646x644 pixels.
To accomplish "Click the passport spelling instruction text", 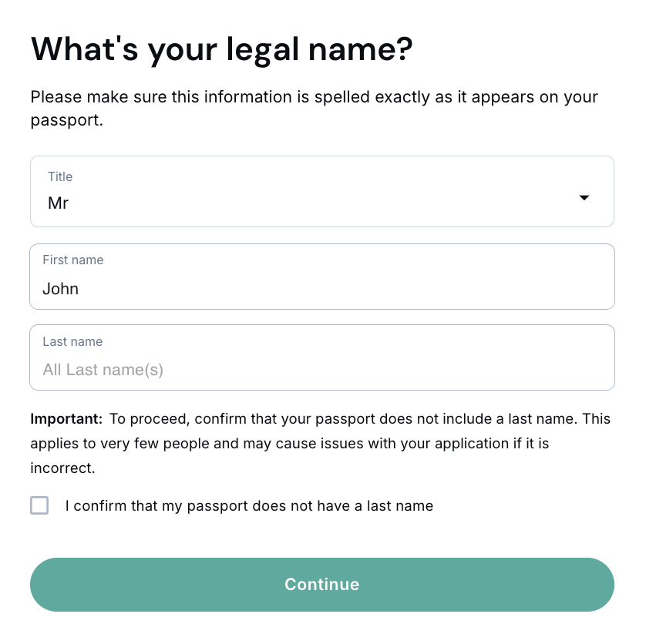I will coord(314,99).
